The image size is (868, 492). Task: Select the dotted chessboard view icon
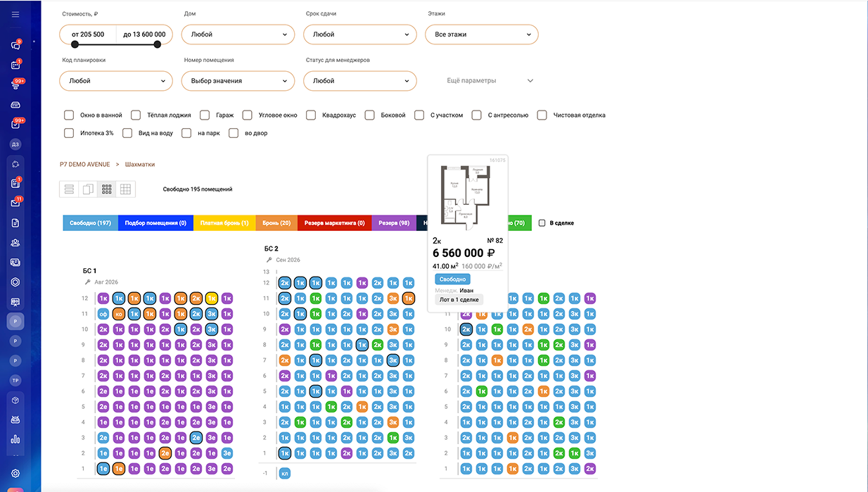(107, 189)
